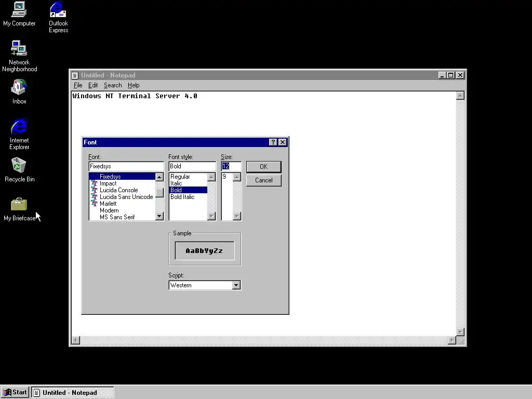Minimize the Notepad window
The width and height of the screenshot is (532, 399).
(x=442, y=75)
